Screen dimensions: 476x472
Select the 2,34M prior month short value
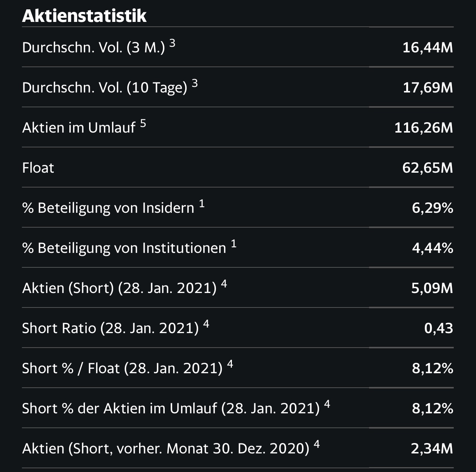click(432, 449)
